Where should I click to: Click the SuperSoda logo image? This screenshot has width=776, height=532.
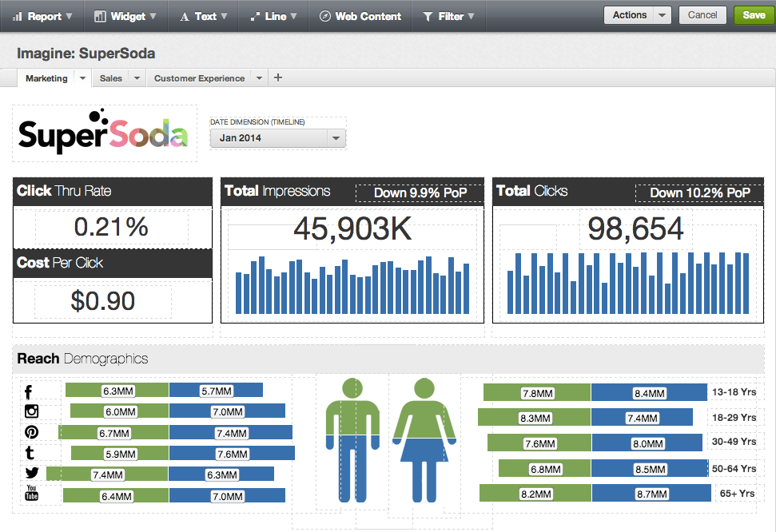click(x=103, y=131)
